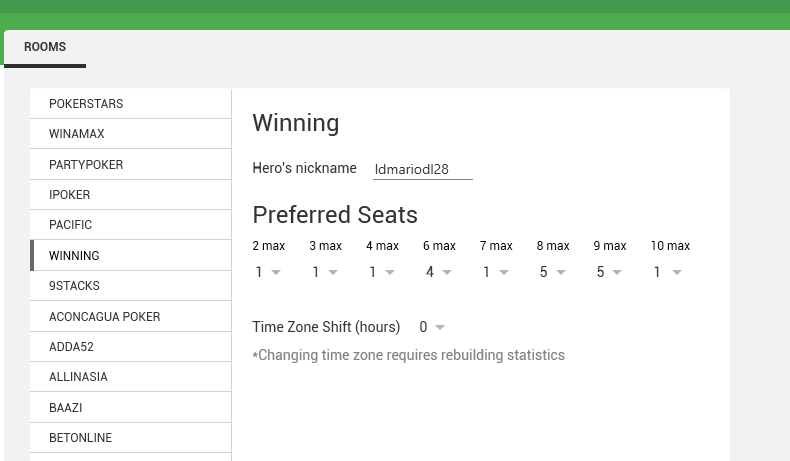Expand the 4 max seat selector
Viewport: 790px width, 461px height.
pos(381,272)
